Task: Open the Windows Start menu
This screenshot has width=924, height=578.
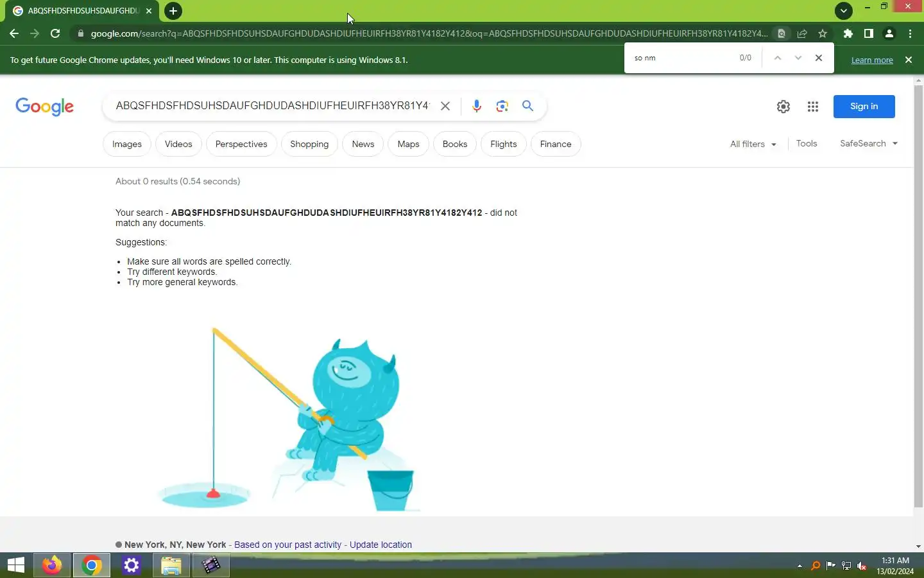Action: [15, 565]
